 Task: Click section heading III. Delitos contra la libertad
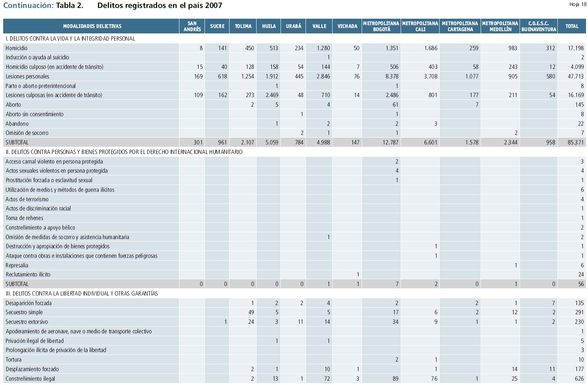coord(82,294)
